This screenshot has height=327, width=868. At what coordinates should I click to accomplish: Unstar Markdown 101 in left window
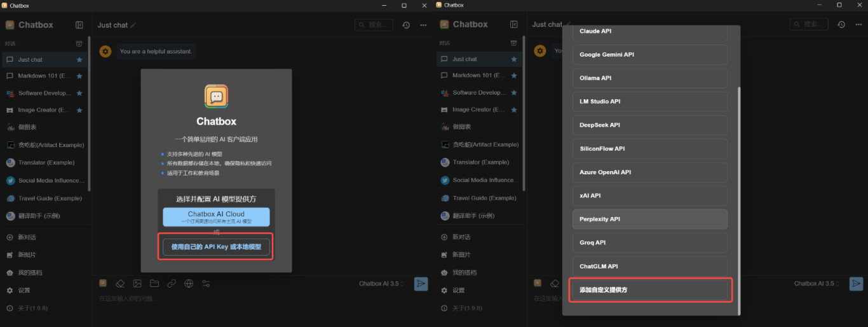79,76
